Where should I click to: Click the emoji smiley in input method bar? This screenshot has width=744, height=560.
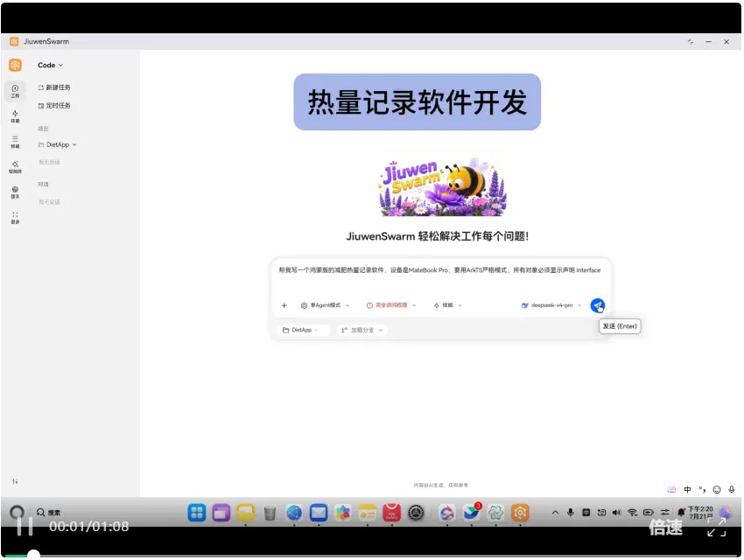click(717, 490)
